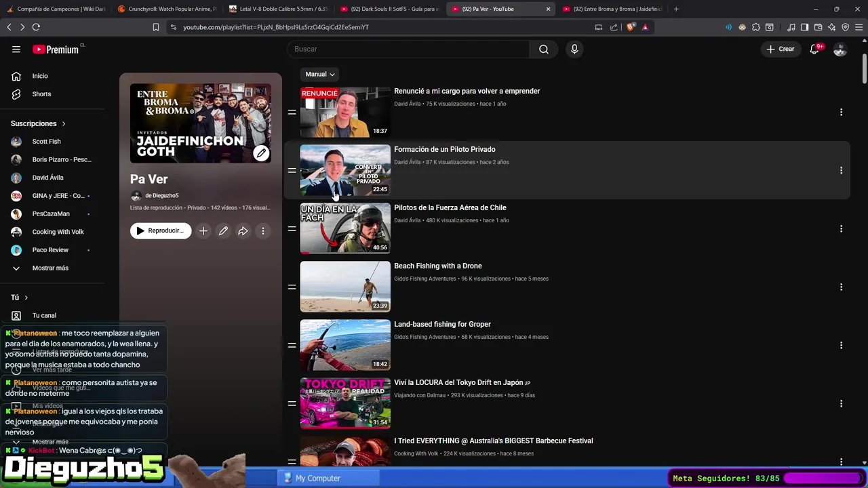Image resolution: width=868 pixels, height=488 pixels.
Task: Focus the Buscar search field
Action: point(408,49)
